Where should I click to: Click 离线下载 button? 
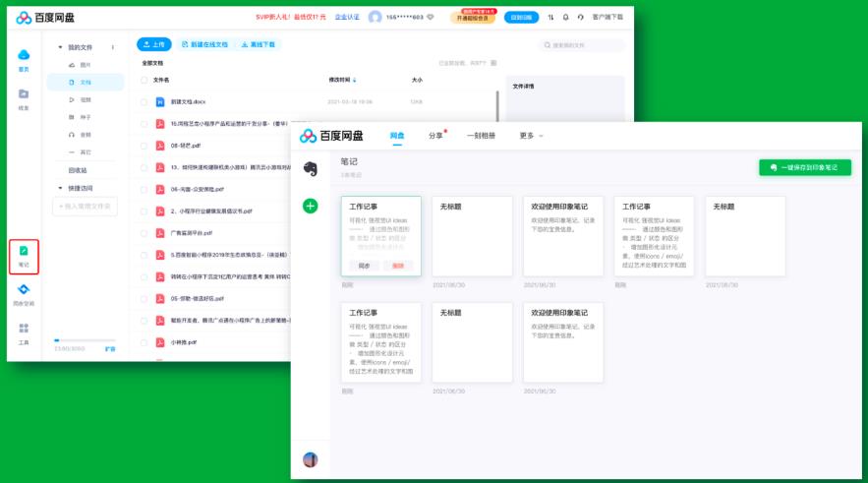click(258, 44)
